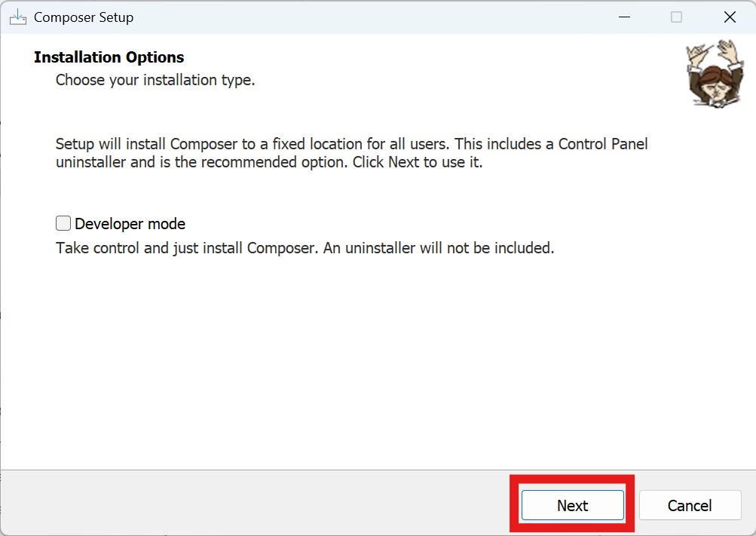
Task: Click the words 'Control Panel' in description
Action: click(x=602, y=143)
